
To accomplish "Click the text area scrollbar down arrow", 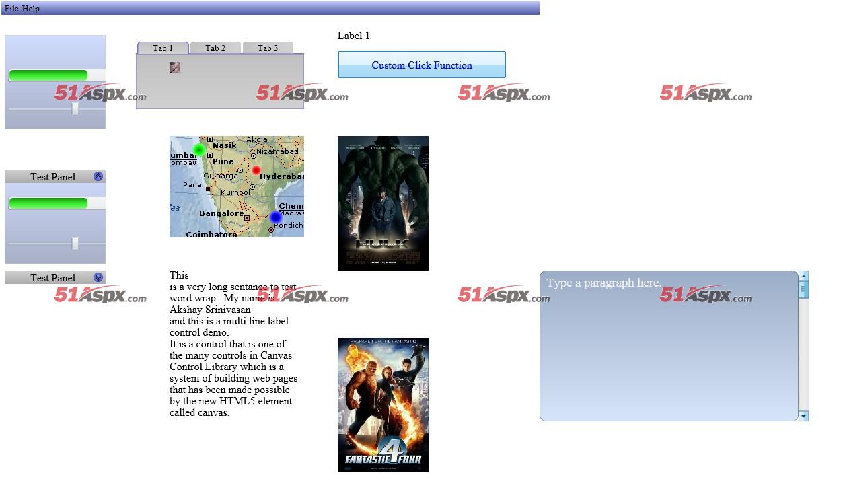I will pyautogui.click(x=803, y=417).
